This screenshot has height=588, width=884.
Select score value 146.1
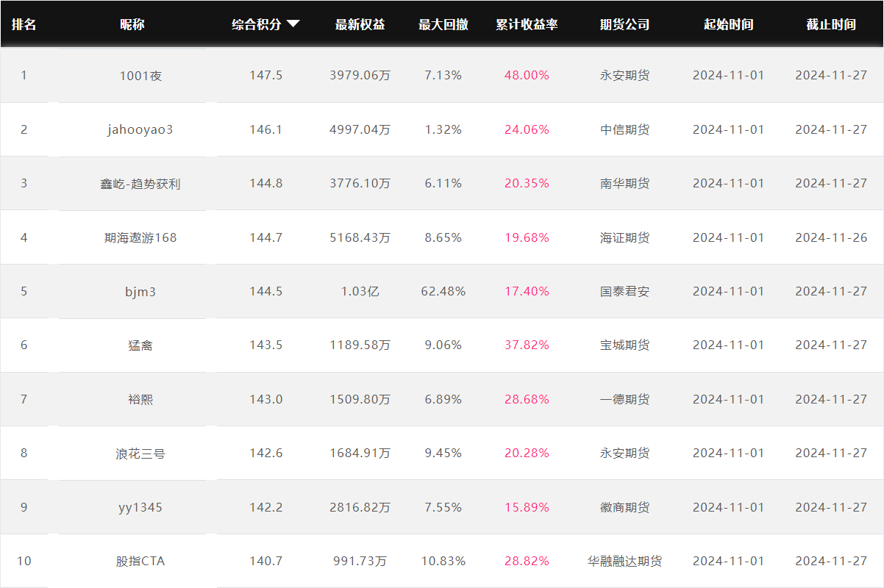[266, 129]
